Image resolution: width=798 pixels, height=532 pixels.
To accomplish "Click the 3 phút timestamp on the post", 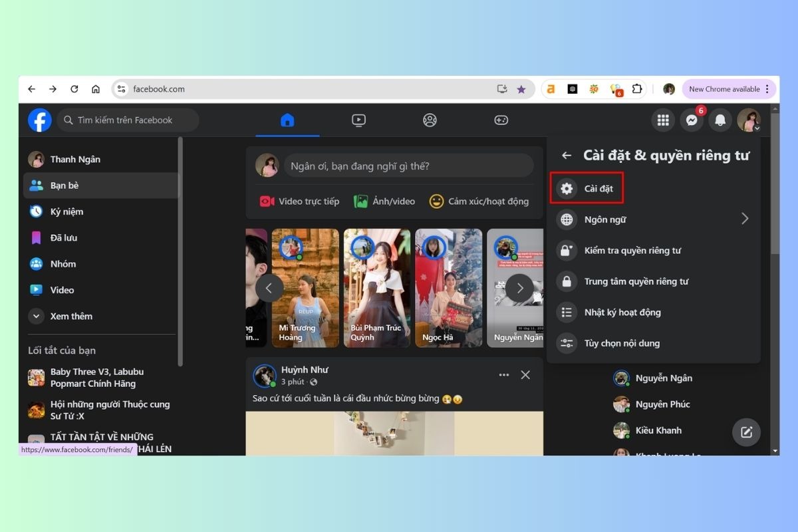I will coord(293,382).
